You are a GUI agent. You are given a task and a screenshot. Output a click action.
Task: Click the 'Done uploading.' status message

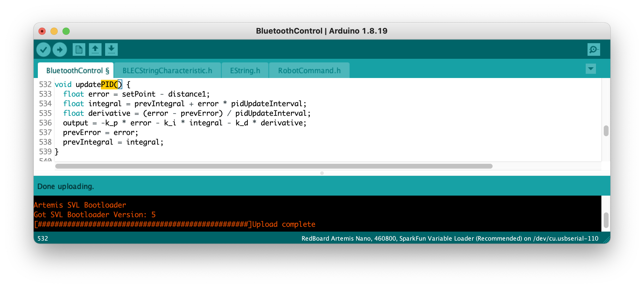click(65, 186)
